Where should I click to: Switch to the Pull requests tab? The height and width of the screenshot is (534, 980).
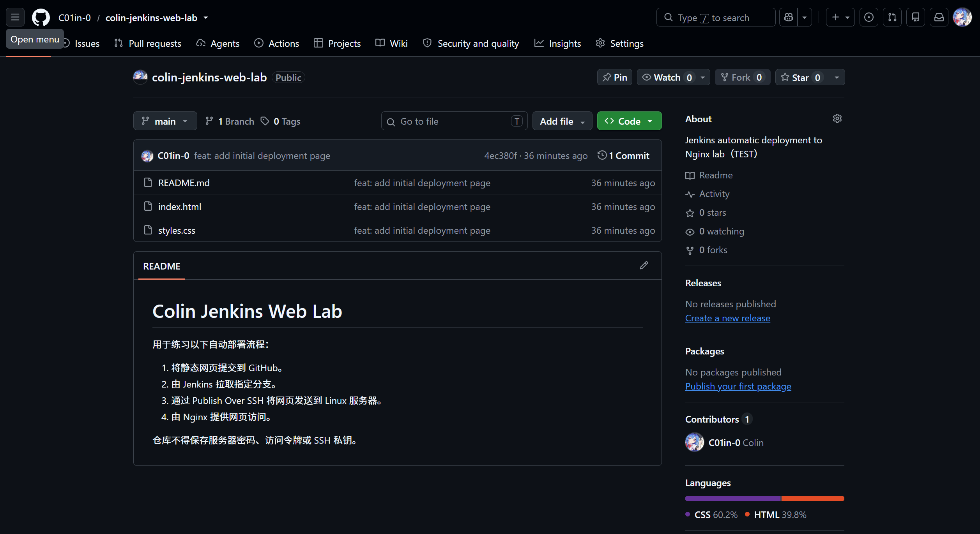(x=148, y=43)
